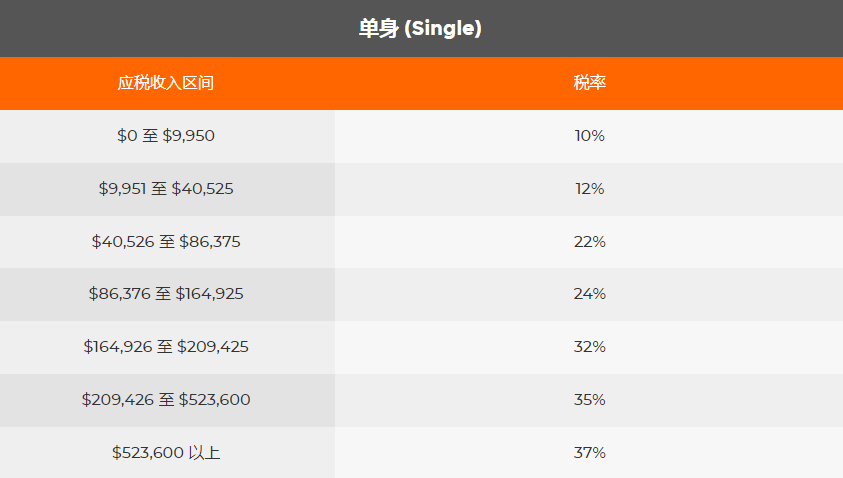This screenshot has width=843, height=478.
Task: Select the 10% tax rate cell
Action: click(589, 136)
